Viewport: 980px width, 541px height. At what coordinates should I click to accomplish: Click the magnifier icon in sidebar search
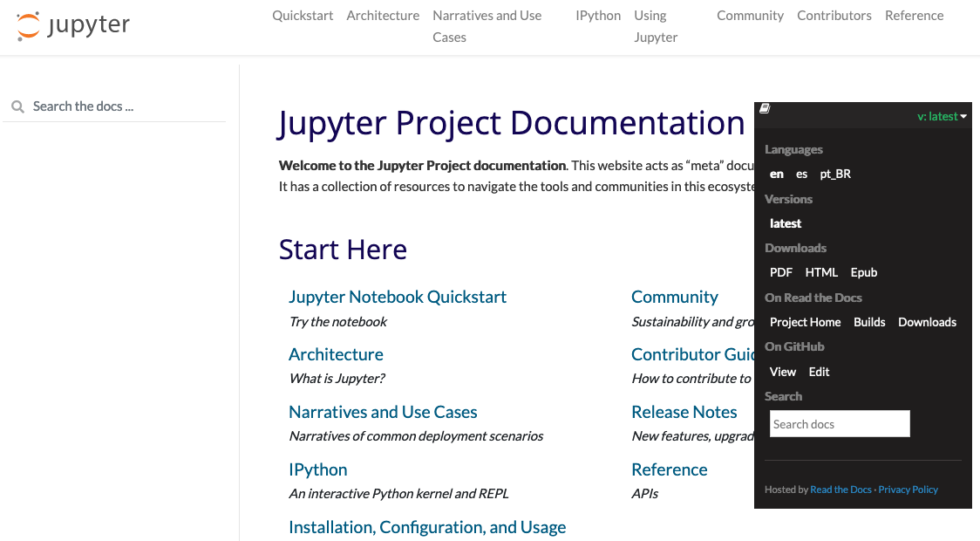point(17,106)
